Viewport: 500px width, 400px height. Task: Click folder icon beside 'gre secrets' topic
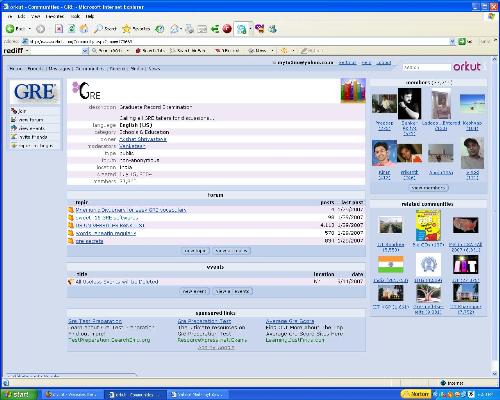pyautogui.click(x=71, y=241)
